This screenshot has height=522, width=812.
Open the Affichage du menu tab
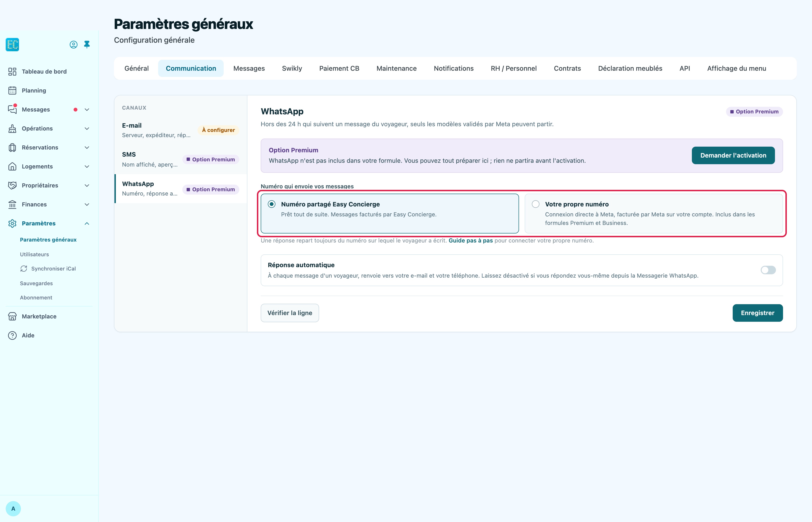coord(736,69)
